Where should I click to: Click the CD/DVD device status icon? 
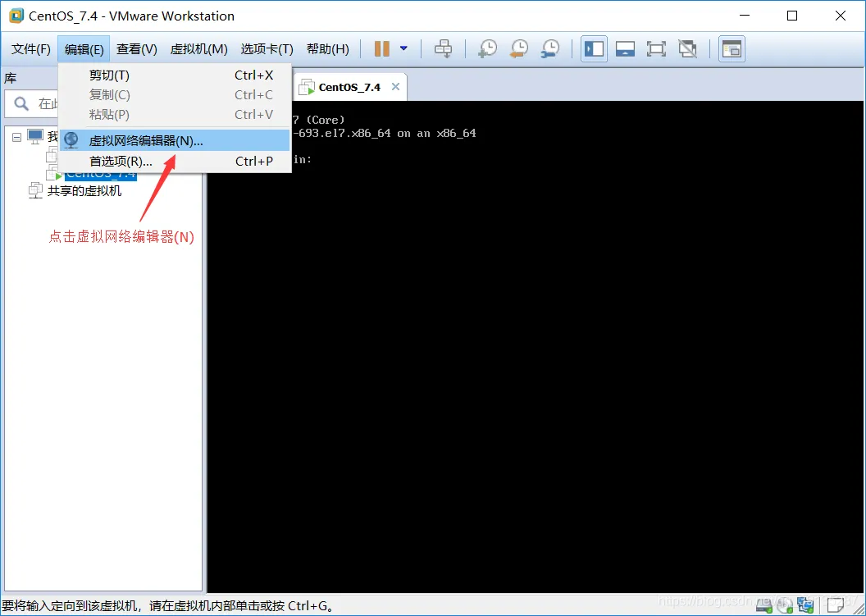[x=785, y=606]
